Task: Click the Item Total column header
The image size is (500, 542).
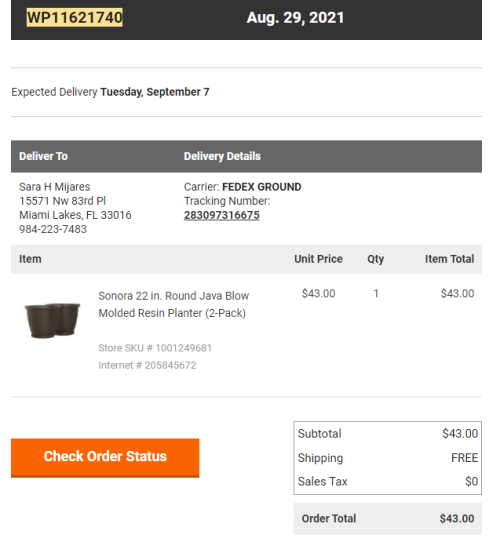Action: tap(449, 259)
